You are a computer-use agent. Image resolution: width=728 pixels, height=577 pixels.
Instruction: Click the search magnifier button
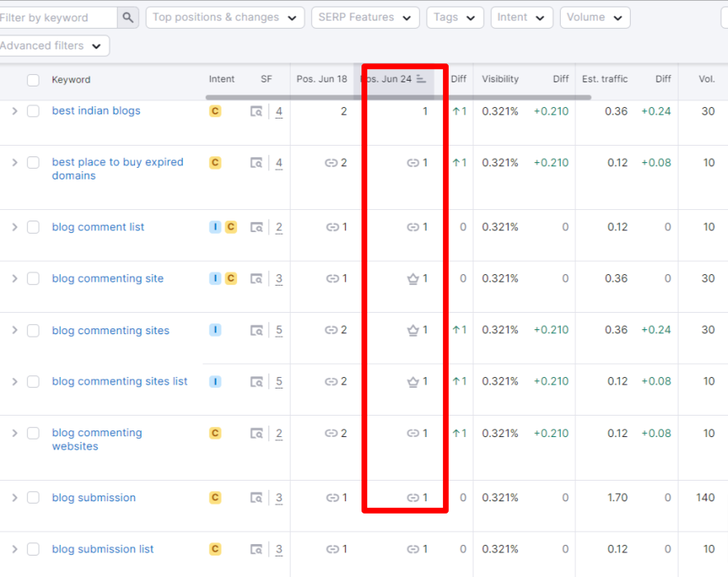click(128, 17)
